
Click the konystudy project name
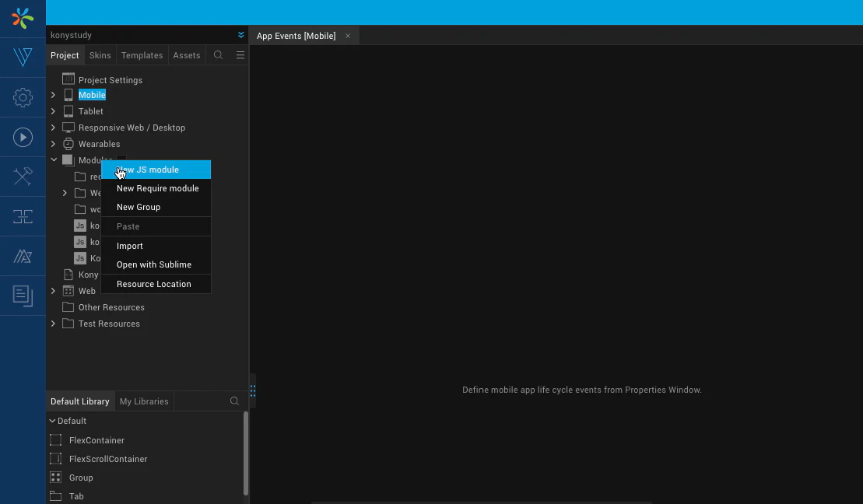(71, 35)
